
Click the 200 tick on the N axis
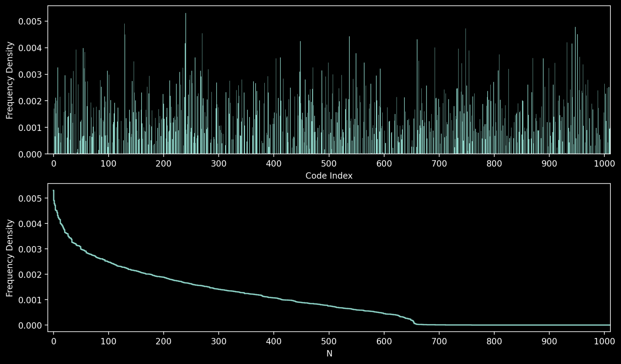pos(163,342)
